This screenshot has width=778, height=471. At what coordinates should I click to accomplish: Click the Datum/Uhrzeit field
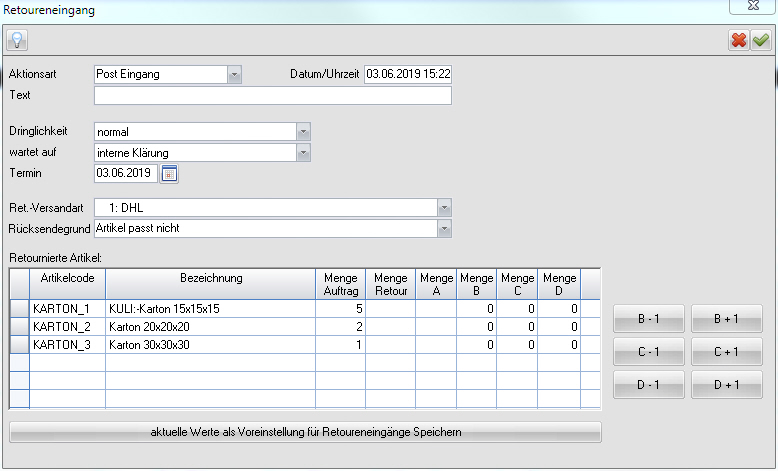tap(407, 74)
